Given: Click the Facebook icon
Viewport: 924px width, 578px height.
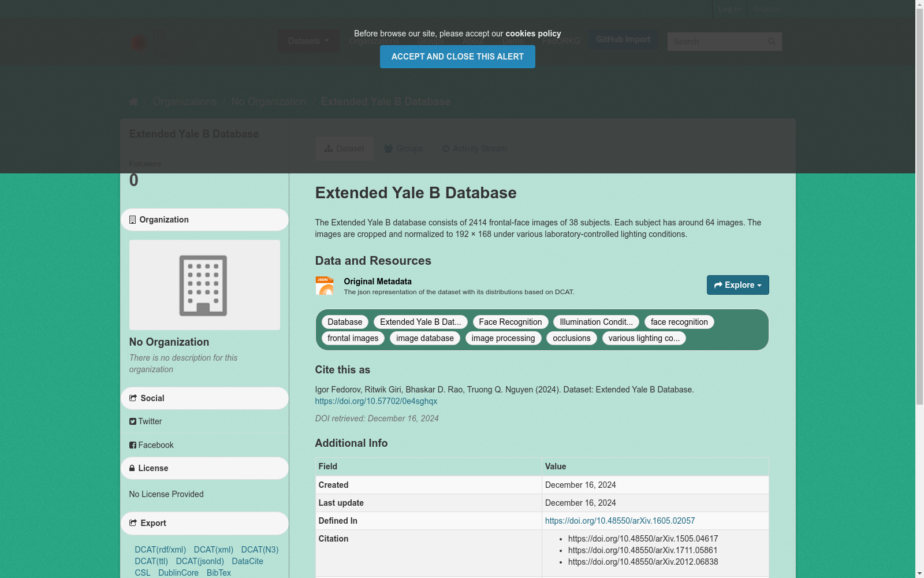Looking at the screenshot, I should (133, 445).
